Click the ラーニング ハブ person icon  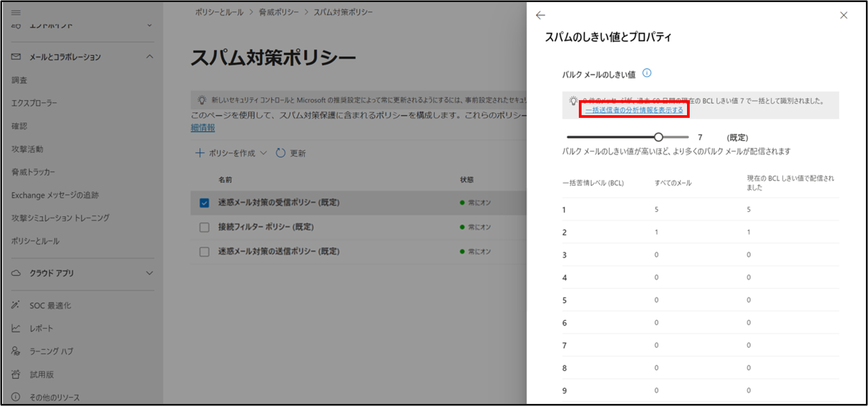click(x=16, y=351)
